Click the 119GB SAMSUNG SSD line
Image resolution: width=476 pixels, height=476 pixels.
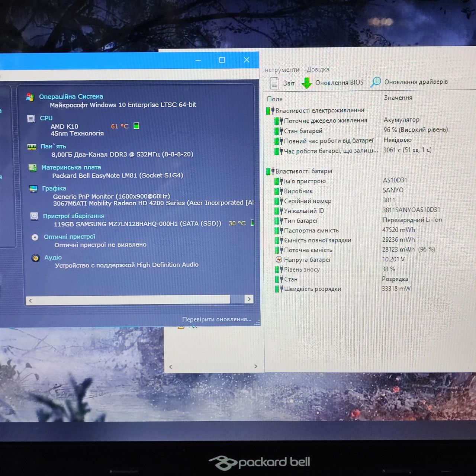pyautogui.click(x=138, y=224)
